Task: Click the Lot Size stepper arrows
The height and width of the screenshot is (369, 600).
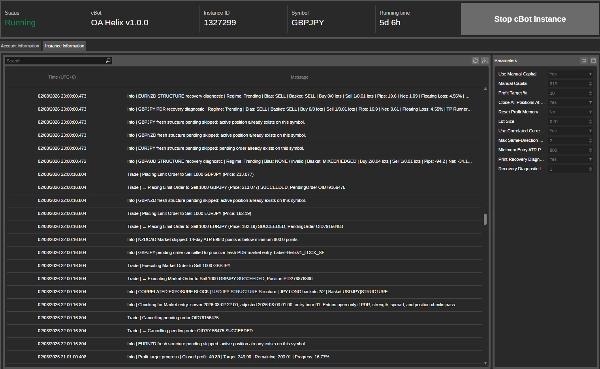Action: (x=590, y=121)
